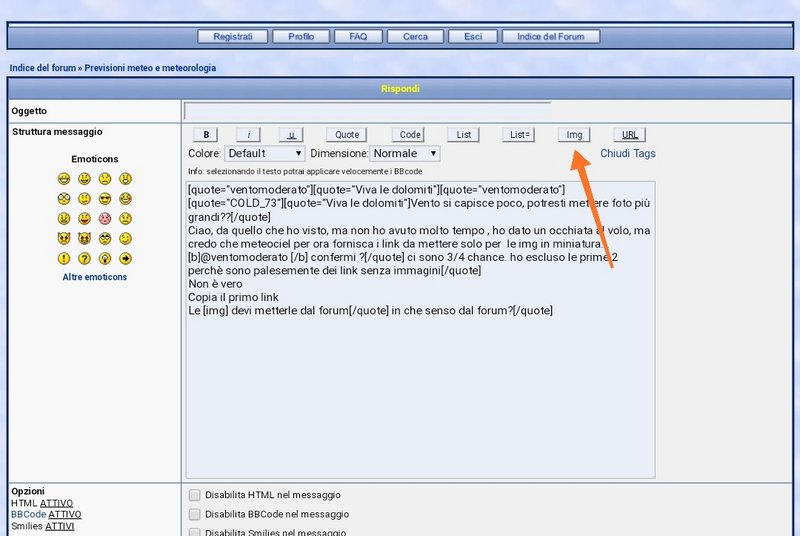
Task: Insert the Surprised open-mouth emoticon
Action: 126,178
